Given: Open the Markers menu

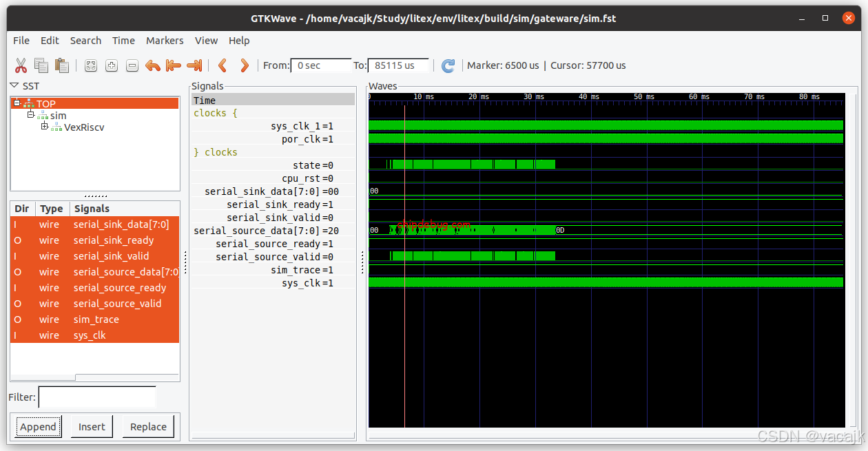Looking at the screenshot, I should point(165,41).
